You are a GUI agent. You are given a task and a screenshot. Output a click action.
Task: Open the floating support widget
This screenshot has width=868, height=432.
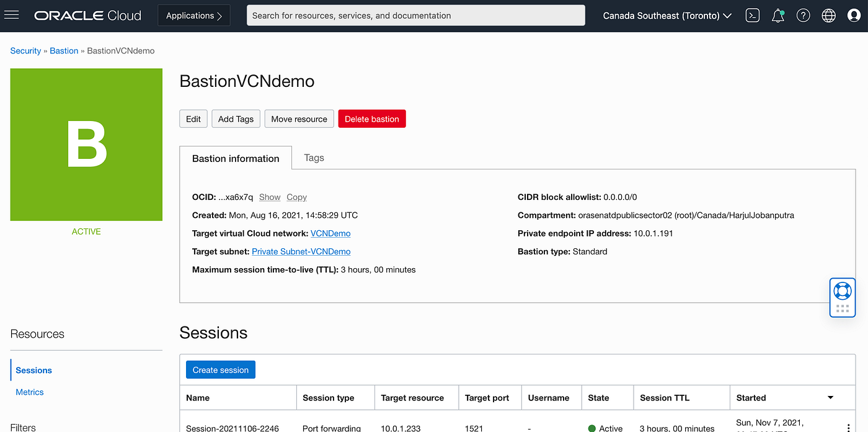pyautogui.click(x=842, y=297)
